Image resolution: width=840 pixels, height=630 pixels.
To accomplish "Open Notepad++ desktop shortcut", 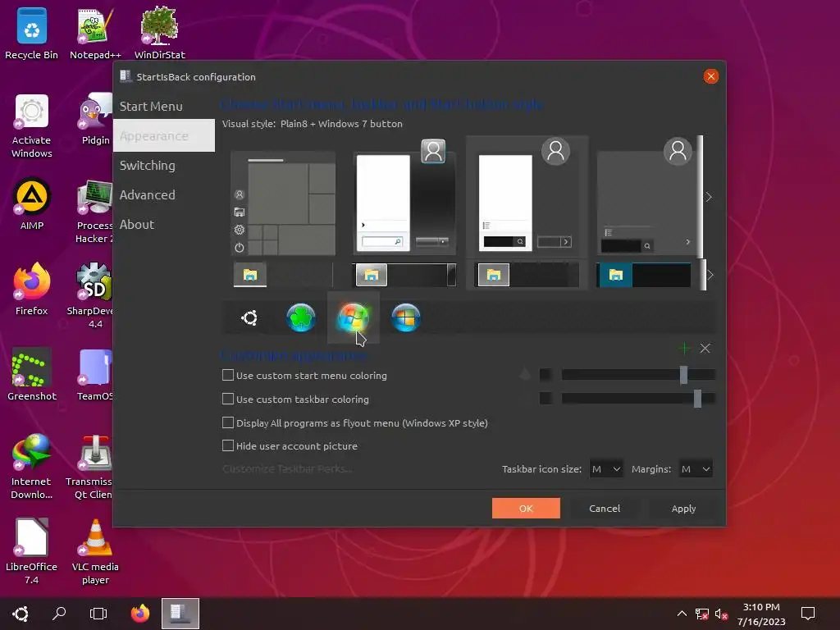I will [x=95, y=33].
